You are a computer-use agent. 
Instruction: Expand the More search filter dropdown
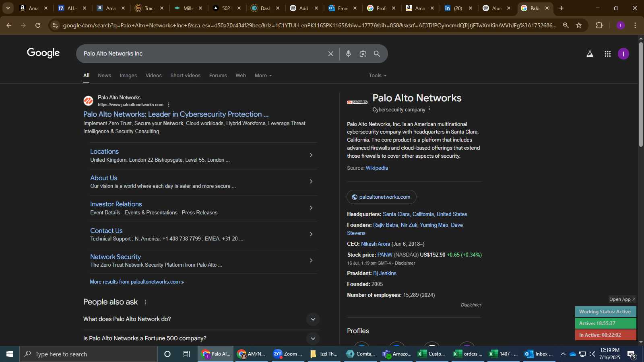(x=263, y=76)
